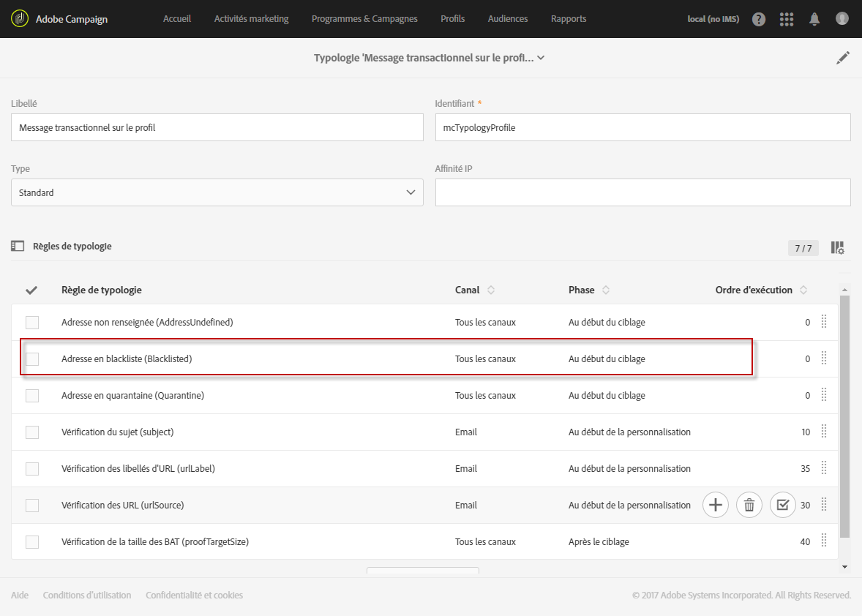Click the plus icon to add rule
The height and width of the screenshot is (616, 862).
tap(716, 505)
